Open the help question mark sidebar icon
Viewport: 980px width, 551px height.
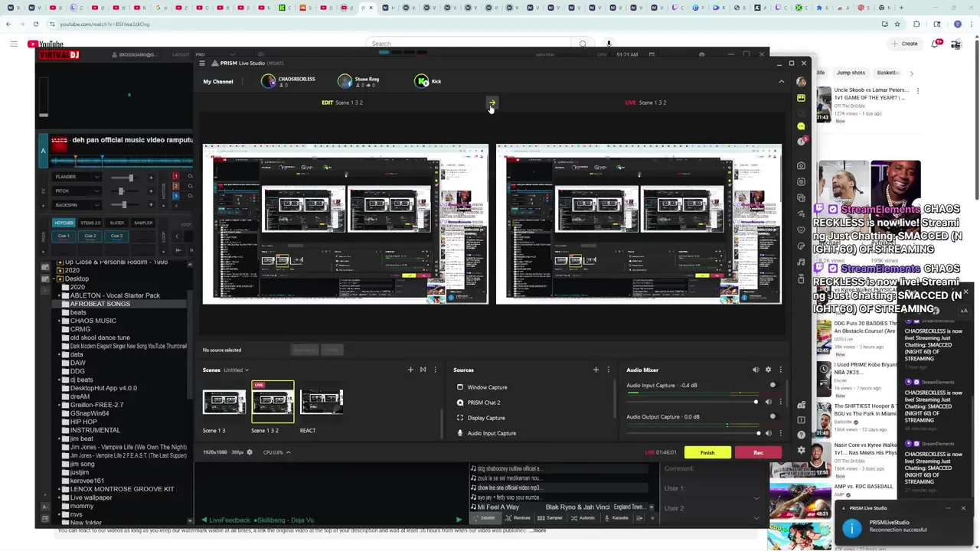click(x=801, y=435)
